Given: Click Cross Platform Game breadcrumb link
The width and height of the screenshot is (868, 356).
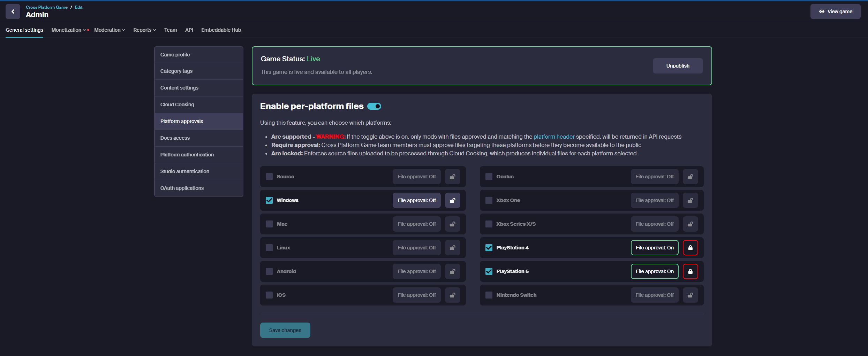Looking at the screenshot, I should [47, 7].
